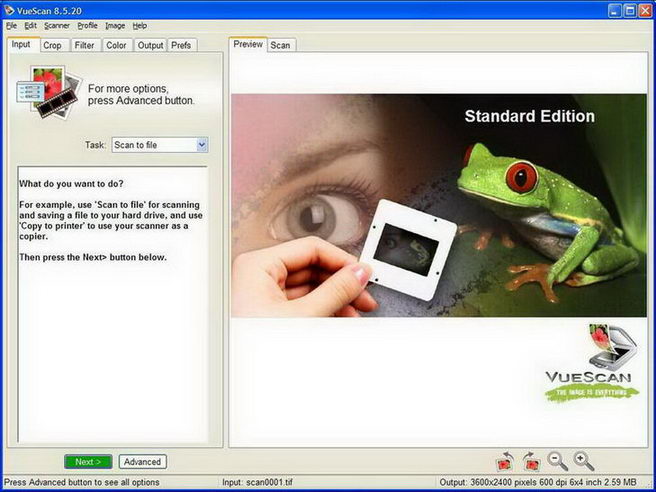Screen dimensions: 656x492
Task: Open the Color tab
Action: click(x=116, y=45)
